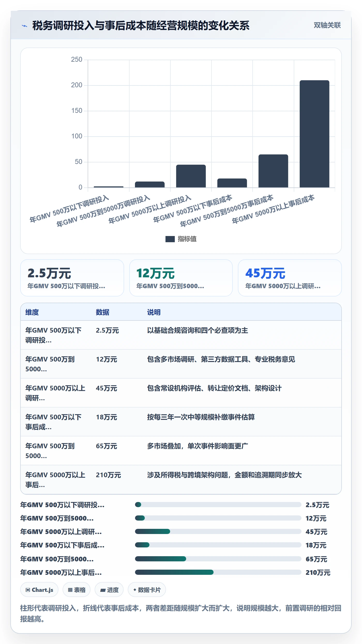Click the progress bar showing 45万元

pyautogui.click(x=218, y=531)
